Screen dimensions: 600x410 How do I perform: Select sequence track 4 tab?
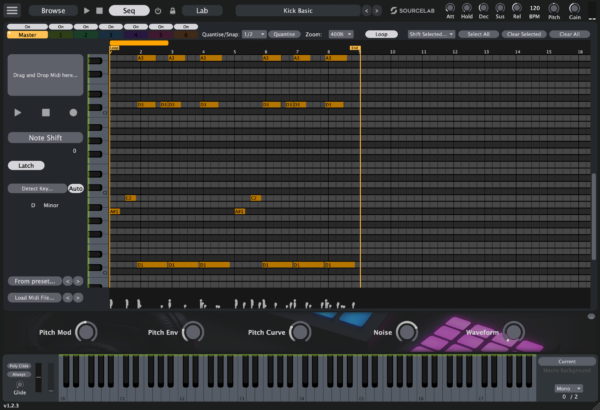[x=136, y=35]
